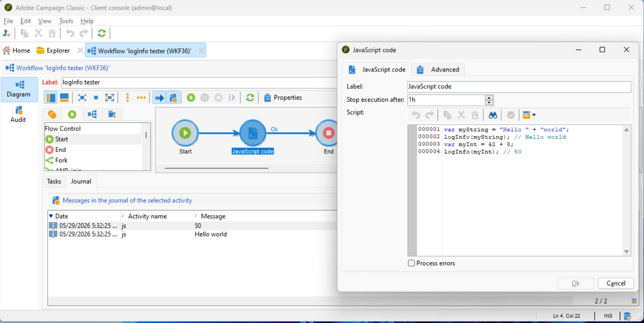This screenshot has height=323, width=644.
Task: Click the script editor scroll down arrow
Action: (626, 252)
